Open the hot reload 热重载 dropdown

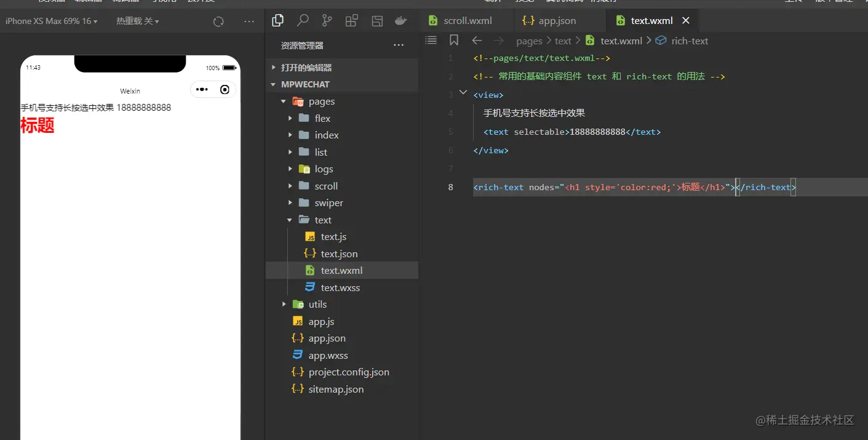[x=138, y=21]
